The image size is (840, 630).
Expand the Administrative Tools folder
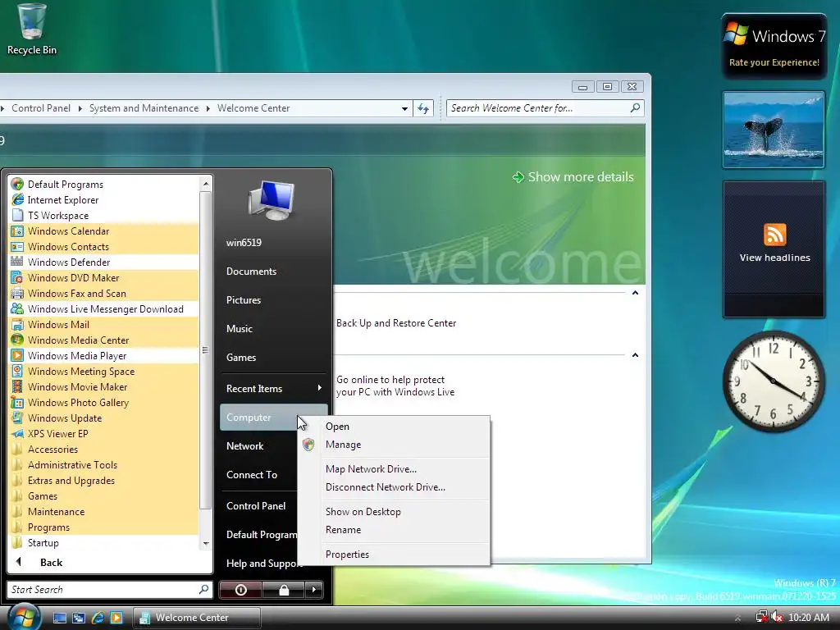(72, 465)
